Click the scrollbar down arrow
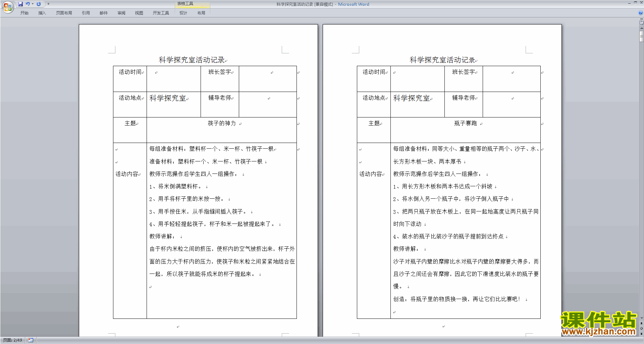This screenshot has height=344, width=644. [641, 318]
